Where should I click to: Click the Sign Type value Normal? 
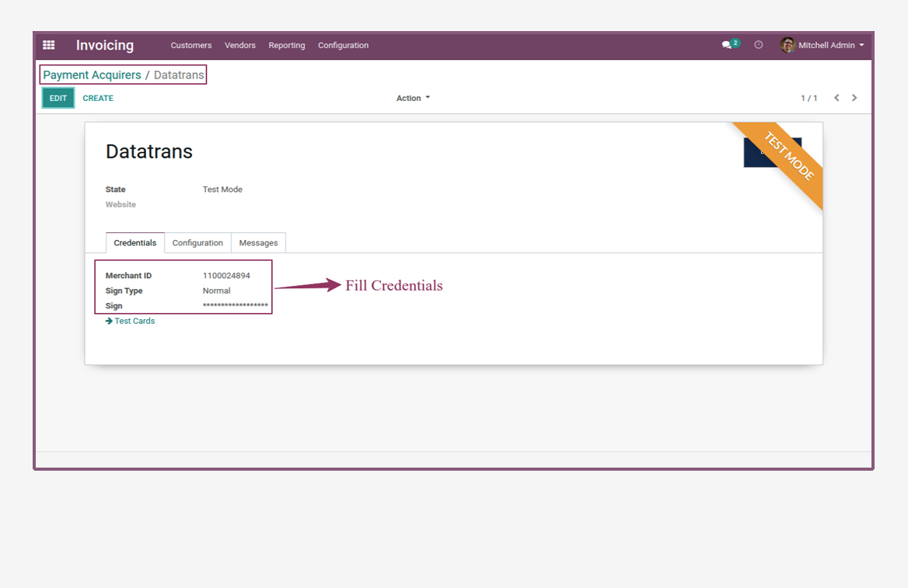(217, 291)
